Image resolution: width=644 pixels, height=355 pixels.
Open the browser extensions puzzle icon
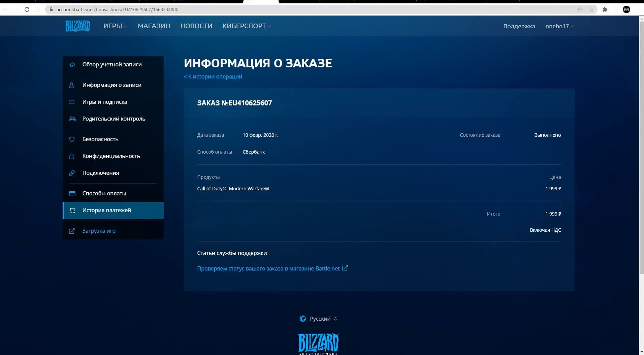[605, 9]
